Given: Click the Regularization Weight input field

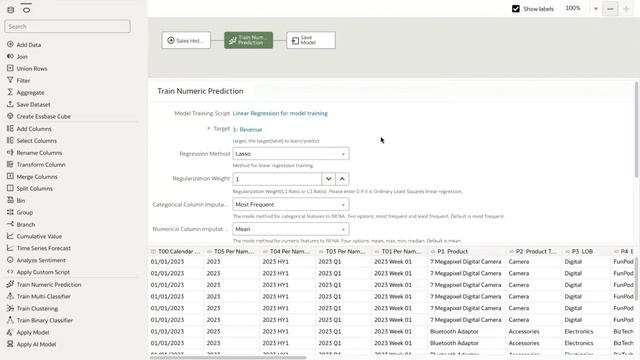Looking at the screenshot, I should click(277, 179).
